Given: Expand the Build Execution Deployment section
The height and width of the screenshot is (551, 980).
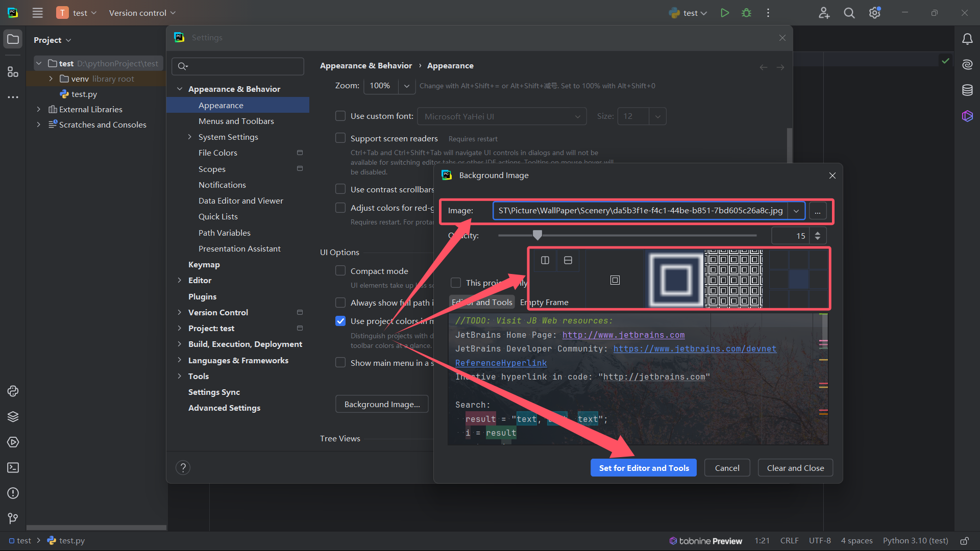Looking at the screenshot, I should click(180, 344).
